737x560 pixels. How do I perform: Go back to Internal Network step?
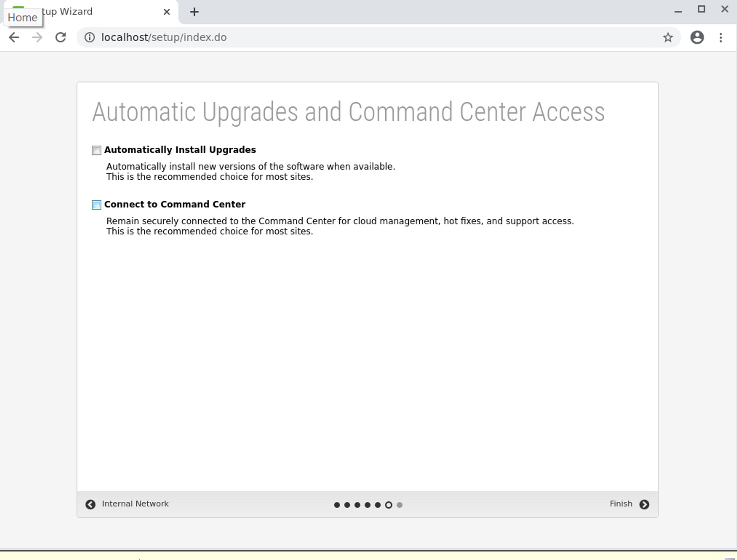(135, 504)
